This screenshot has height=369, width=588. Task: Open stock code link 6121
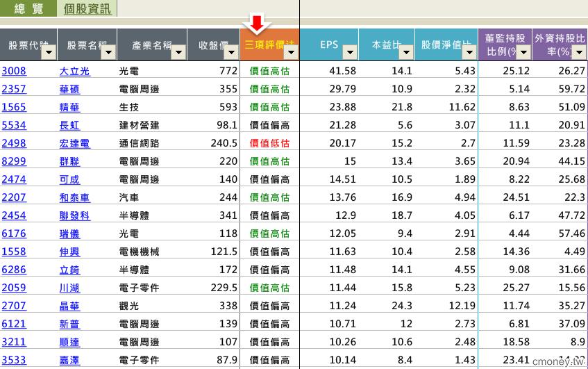pyautogui.click(x=14, y=324)
